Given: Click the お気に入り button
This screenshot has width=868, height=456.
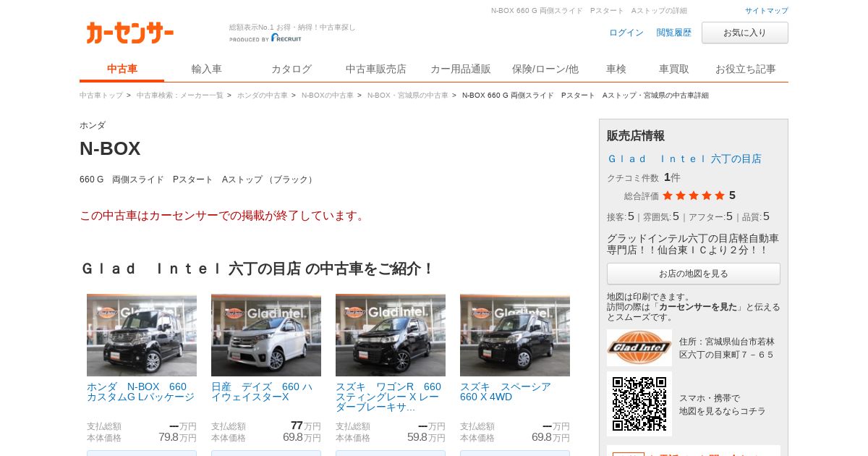Looking at the screenshot, I should click(745, 33).
